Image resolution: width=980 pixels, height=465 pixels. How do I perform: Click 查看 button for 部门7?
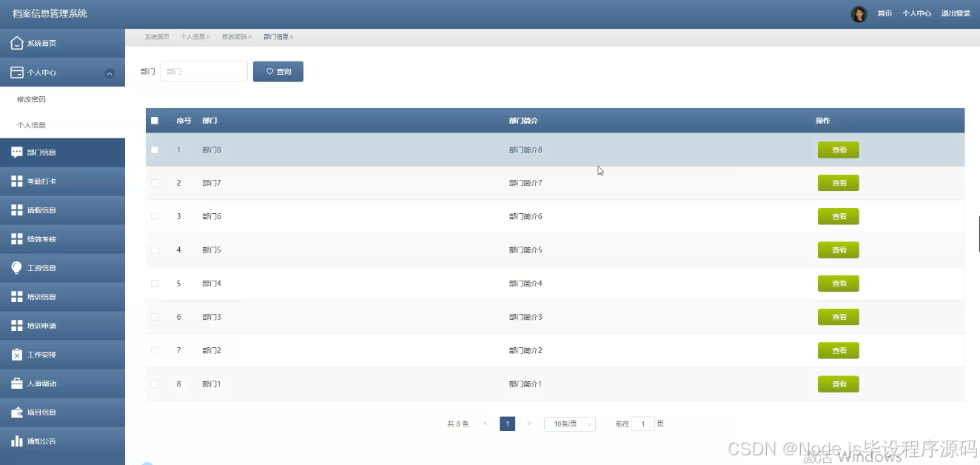point(839,183)
